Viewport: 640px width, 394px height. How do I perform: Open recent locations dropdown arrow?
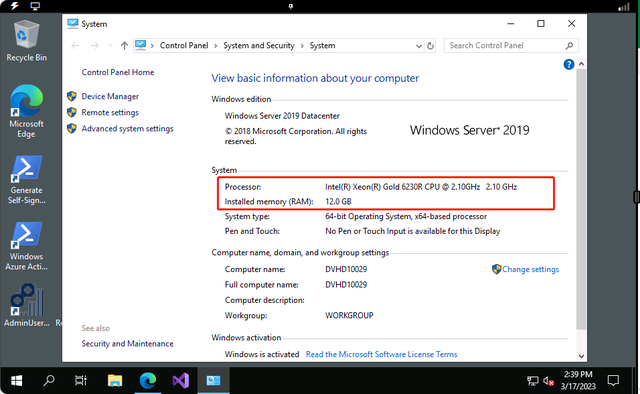[111, 46]
